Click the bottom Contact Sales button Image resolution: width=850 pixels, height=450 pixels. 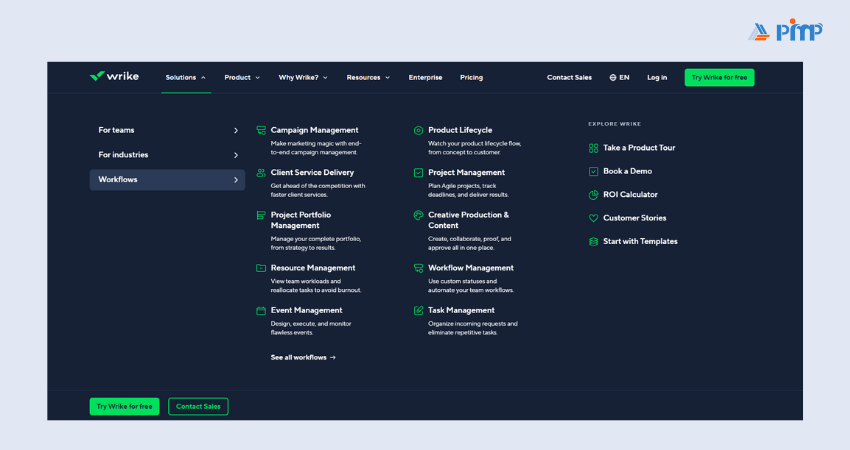tap(198, 407)
